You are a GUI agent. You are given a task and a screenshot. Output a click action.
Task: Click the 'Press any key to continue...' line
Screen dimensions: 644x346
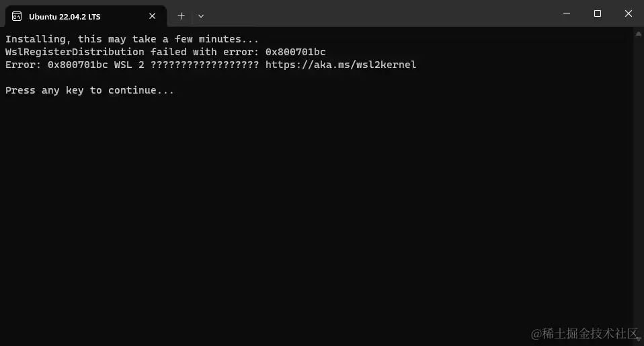[89, 90]
